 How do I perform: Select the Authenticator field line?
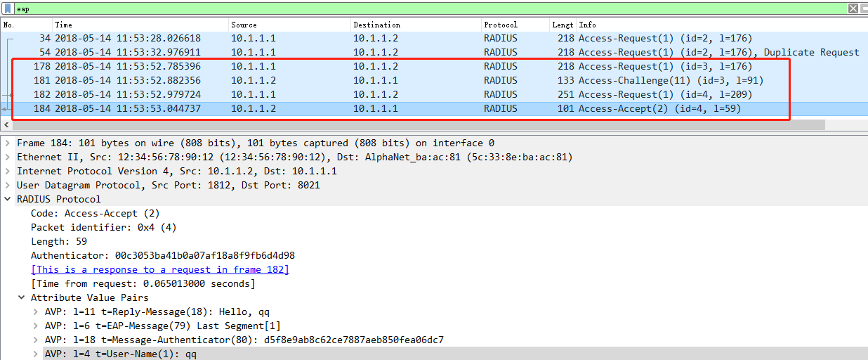pos(163,255)
